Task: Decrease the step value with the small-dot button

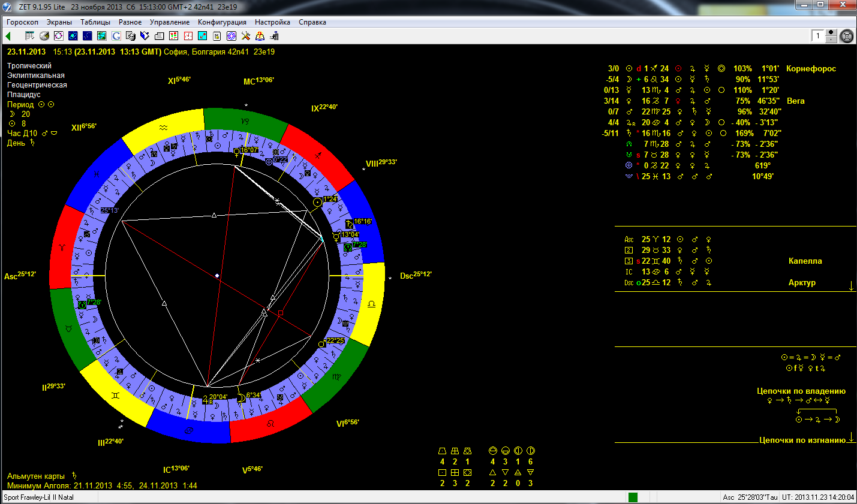Action: pyautogui.click(x=831, y=40)
